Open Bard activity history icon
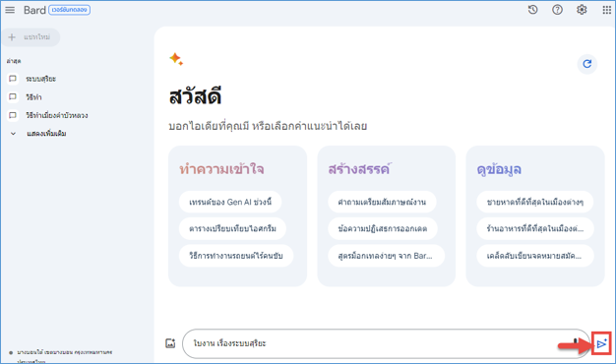 (x=532, y=10)
